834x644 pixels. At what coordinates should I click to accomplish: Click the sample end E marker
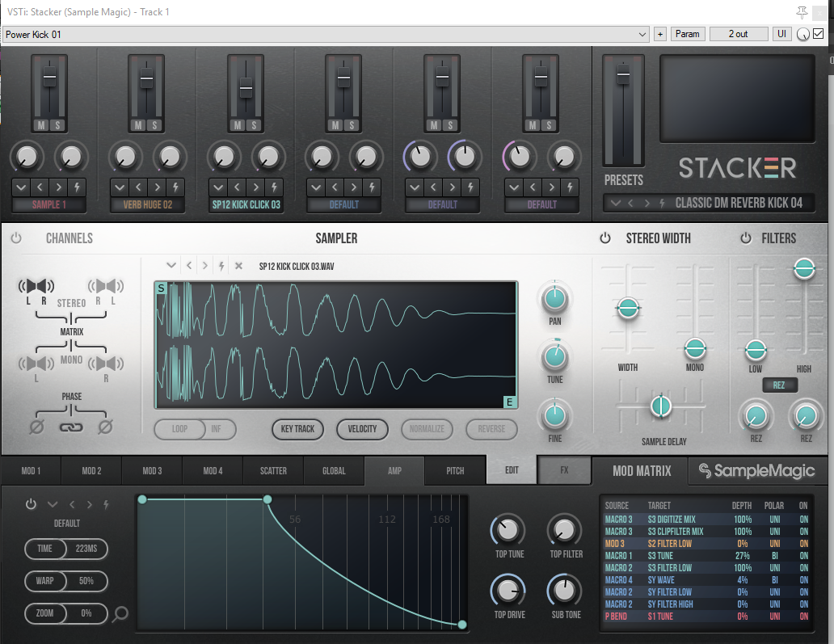click(510, 402)
